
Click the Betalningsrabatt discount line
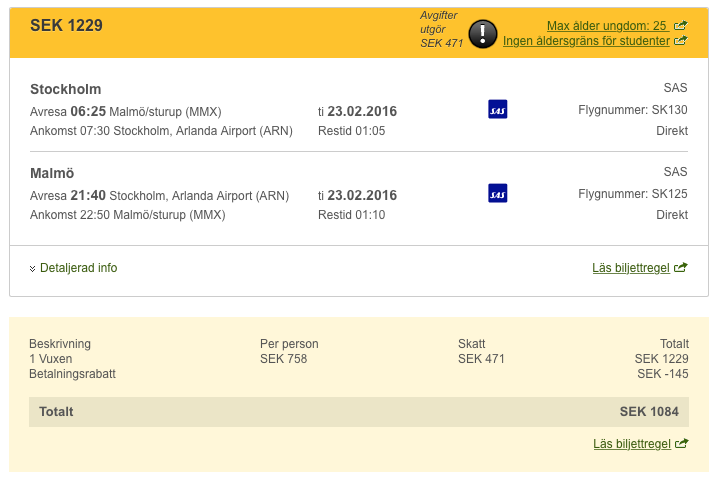pos(72,374)
